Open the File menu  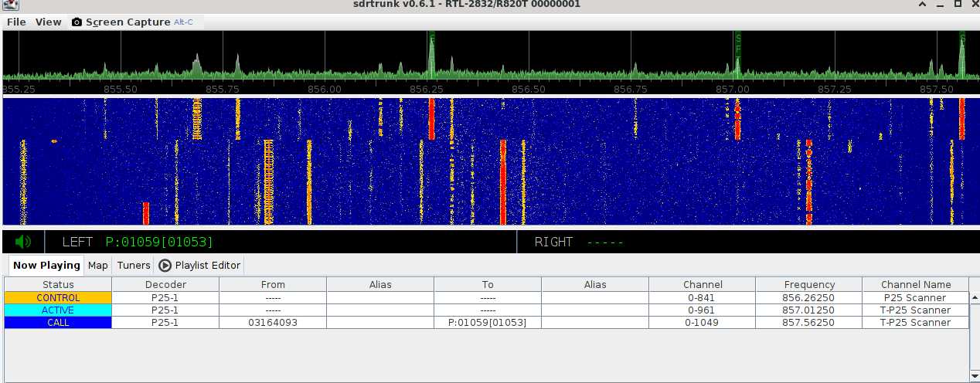16,22
